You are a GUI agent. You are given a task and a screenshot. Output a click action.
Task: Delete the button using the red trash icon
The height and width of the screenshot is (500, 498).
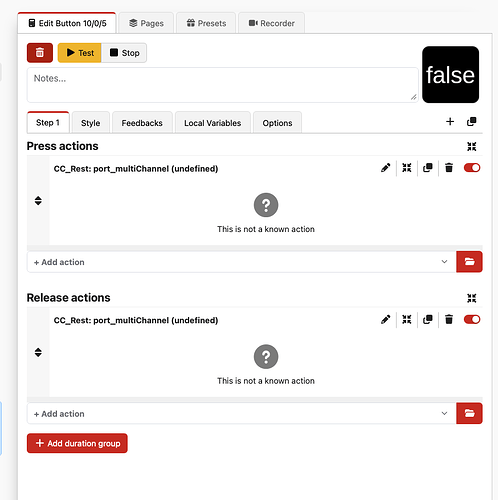pyautogui.click(x=40, y=53)
